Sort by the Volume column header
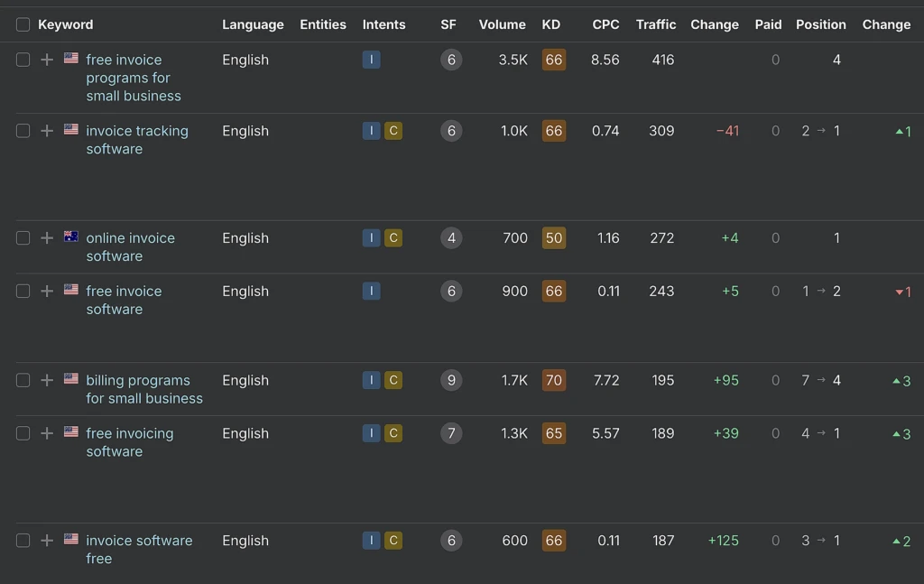This screenshot has width=924, height=584. (502, 24)
